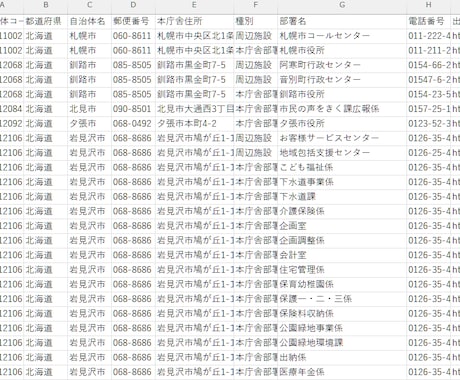Select the 阿寒町行政センター cell
Image resolution: width=460 pixels, height=380 pixels.
coord(342,65)
